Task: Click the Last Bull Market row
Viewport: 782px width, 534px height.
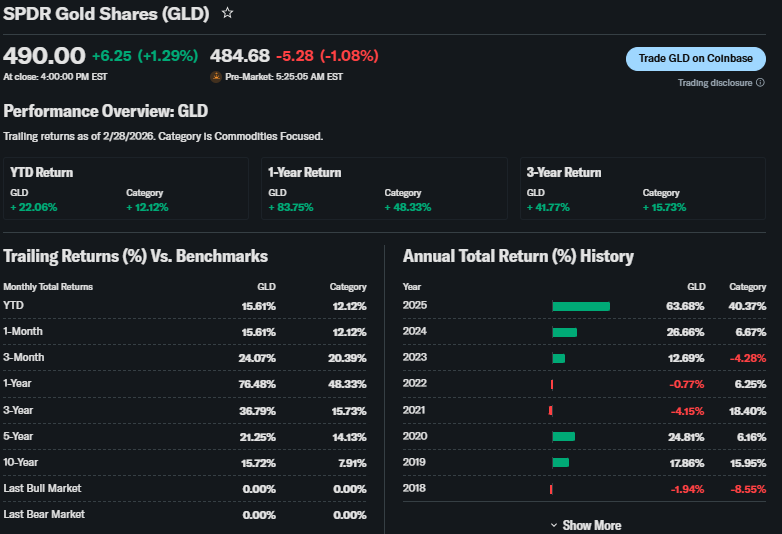Action: tap(185, 488)
